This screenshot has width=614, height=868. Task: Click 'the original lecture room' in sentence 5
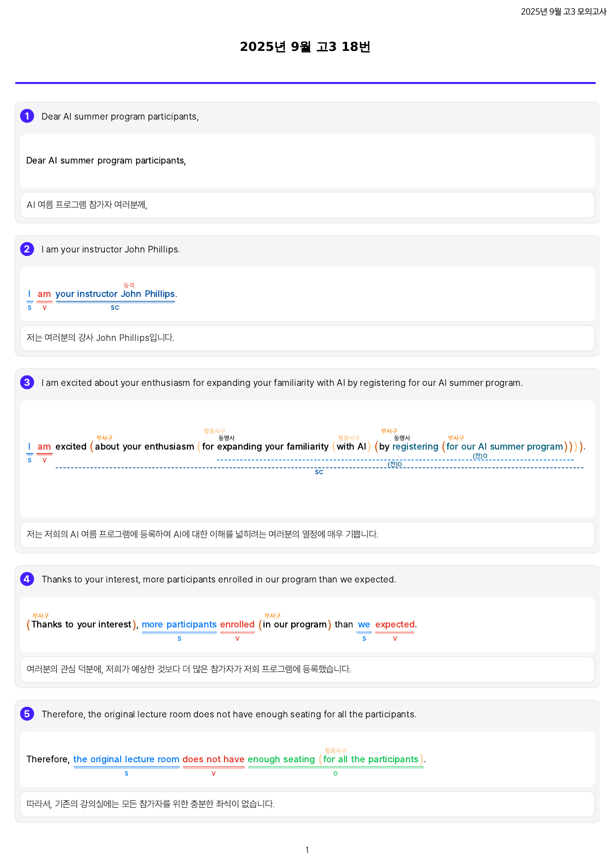click(x=126, y=759)
